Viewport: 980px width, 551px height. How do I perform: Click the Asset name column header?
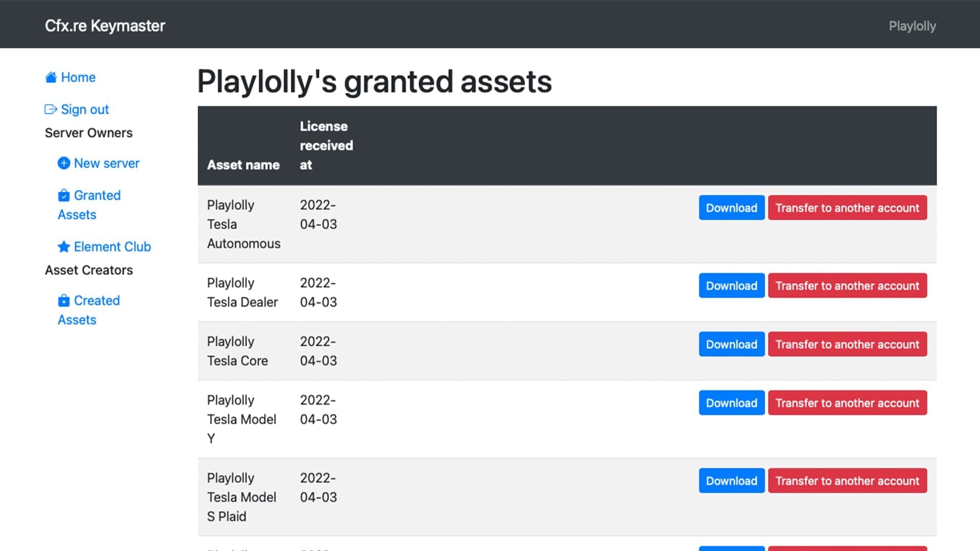[243, 165]
